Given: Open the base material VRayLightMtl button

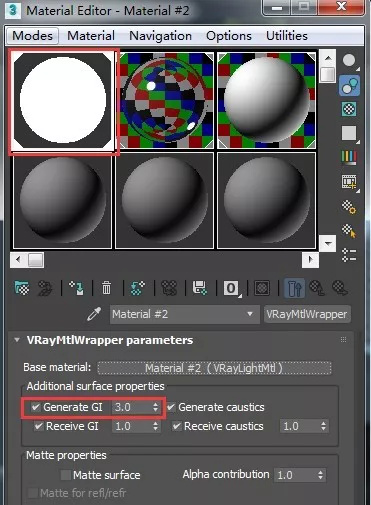Looking at the screenshot, I should (214, 368).
